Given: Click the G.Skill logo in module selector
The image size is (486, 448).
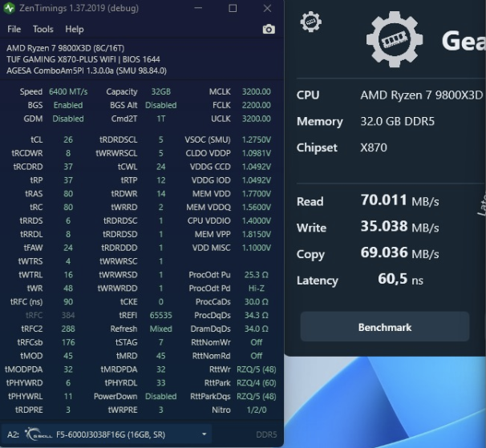Looking at the screenshot, I should pyautogui.click(x=38, y=434).
